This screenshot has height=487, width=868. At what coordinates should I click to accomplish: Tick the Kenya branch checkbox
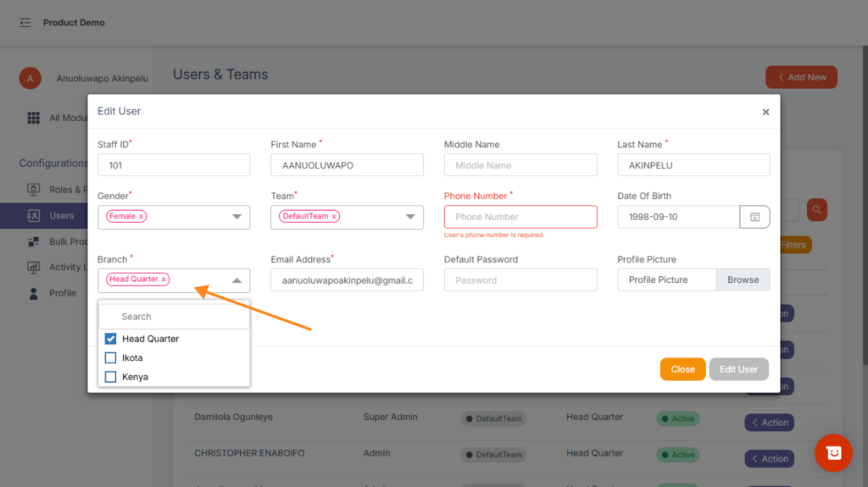pyautogui.click(x=110, y=377)
